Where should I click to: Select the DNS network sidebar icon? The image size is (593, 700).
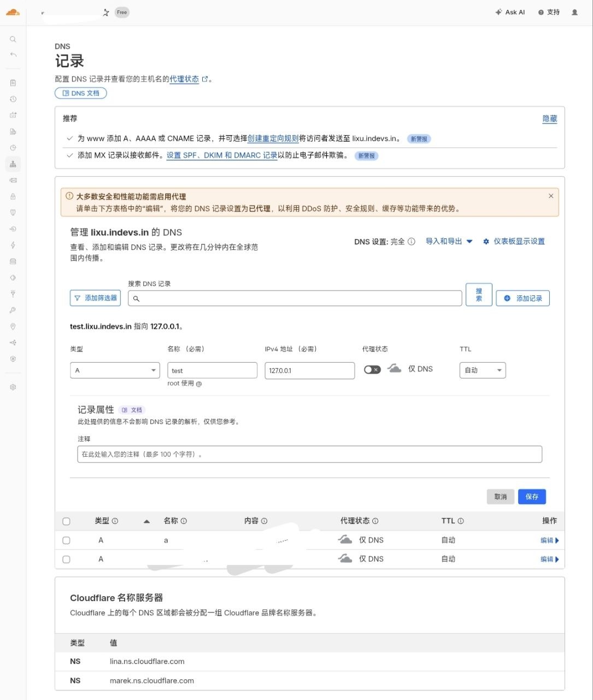(13, 164)
